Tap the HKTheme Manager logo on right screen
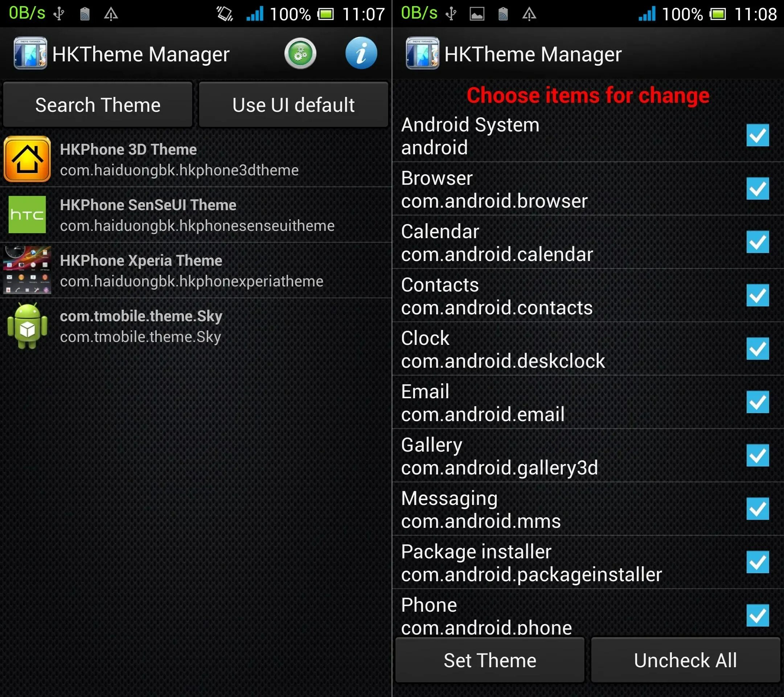The width and height of the screenshot is (784, 697). 422,53
